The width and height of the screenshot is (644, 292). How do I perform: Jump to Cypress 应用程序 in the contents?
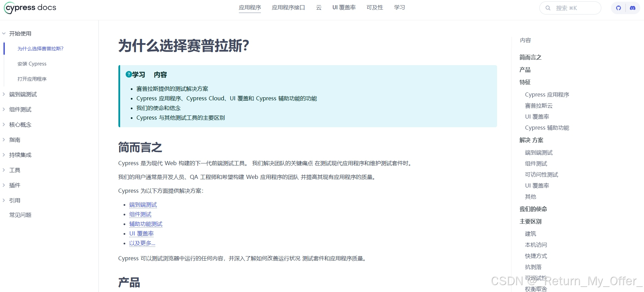click(x=547, y=94)
